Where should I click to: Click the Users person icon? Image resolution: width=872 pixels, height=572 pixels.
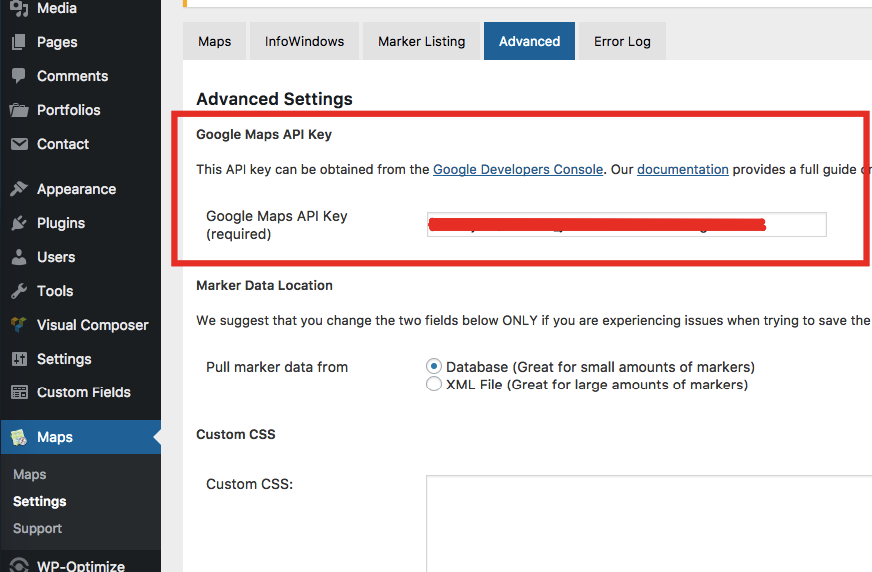19,257
